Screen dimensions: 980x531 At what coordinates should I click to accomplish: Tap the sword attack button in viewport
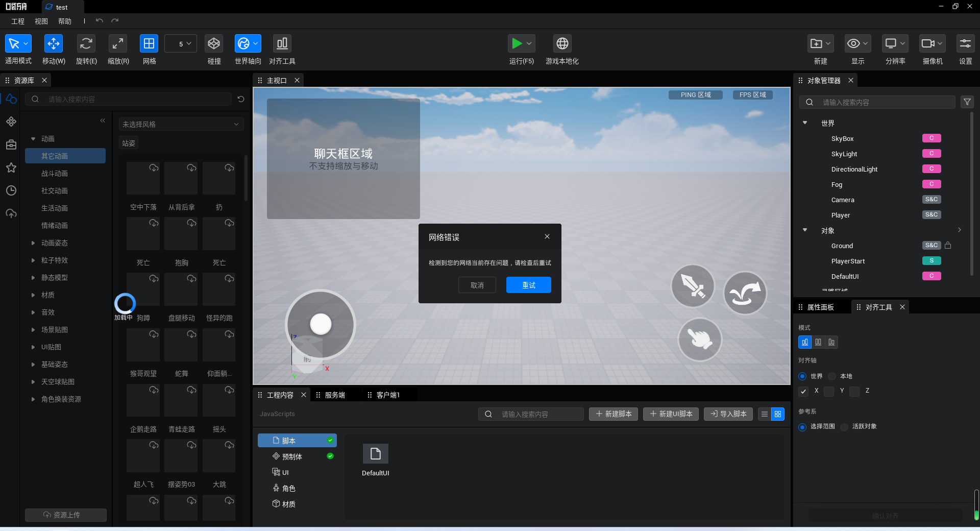693,286
